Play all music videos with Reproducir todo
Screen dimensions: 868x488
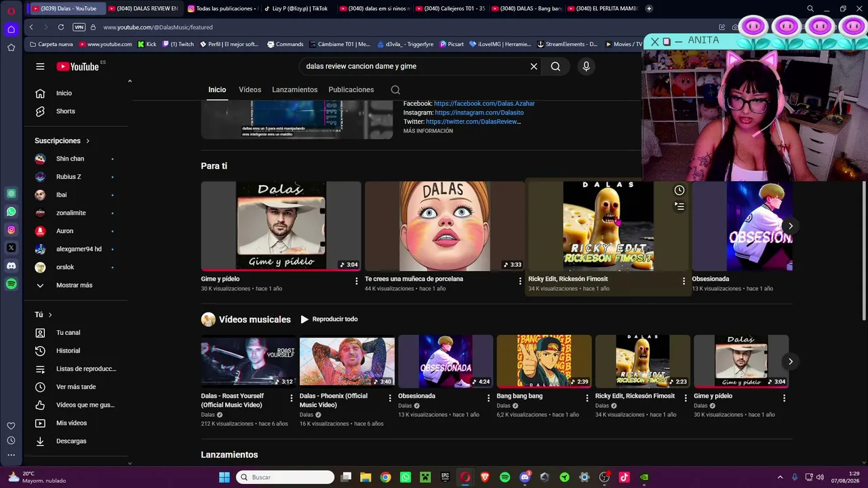[329, 319]
